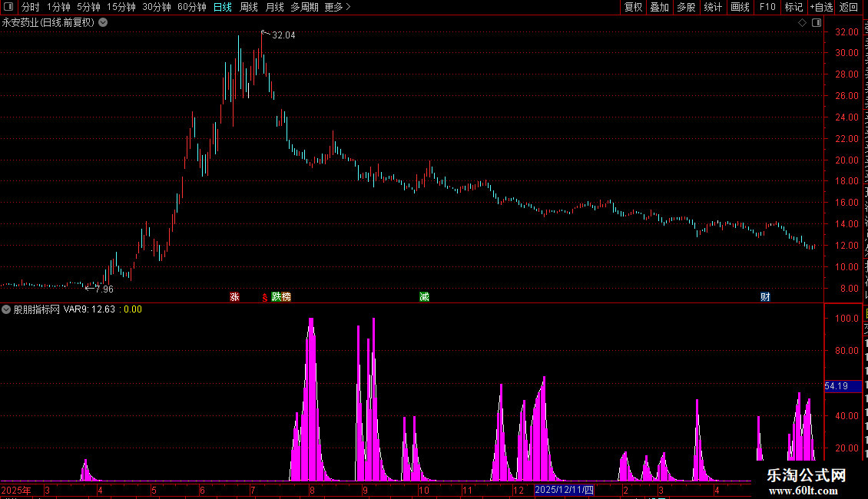
Task: Select the 5分钟 period
Action: coord(88,7)
